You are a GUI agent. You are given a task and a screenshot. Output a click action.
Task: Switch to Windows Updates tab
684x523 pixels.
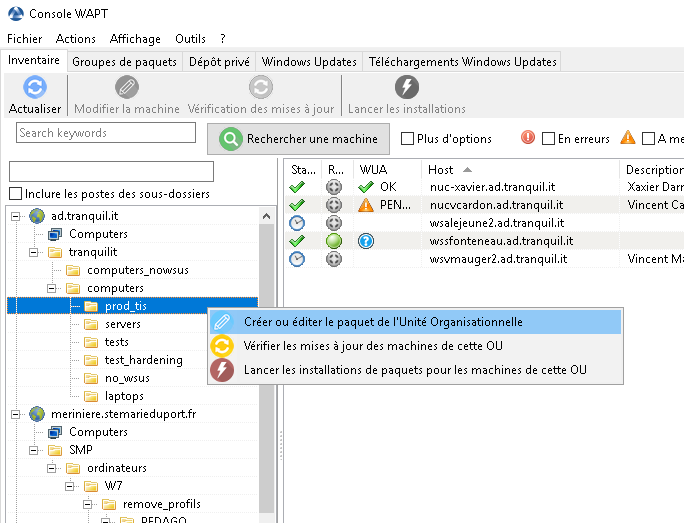click(309, 62)
